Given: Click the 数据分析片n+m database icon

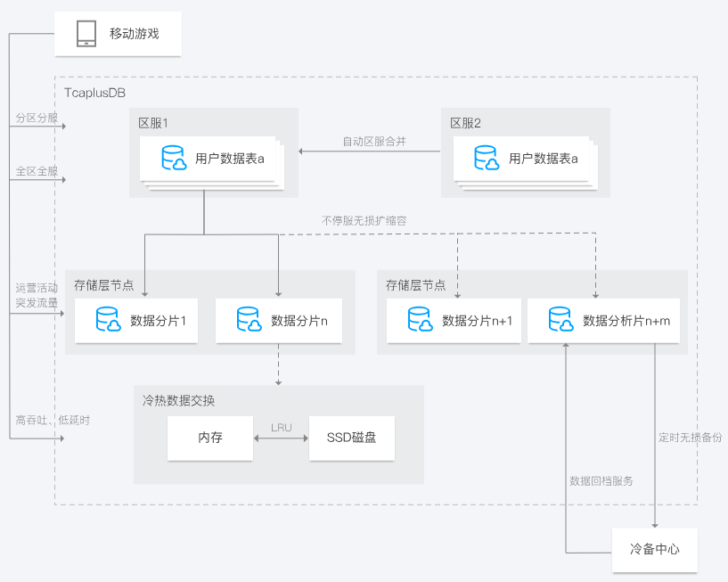Looking at the screenshot, I should tap(560, 320).
